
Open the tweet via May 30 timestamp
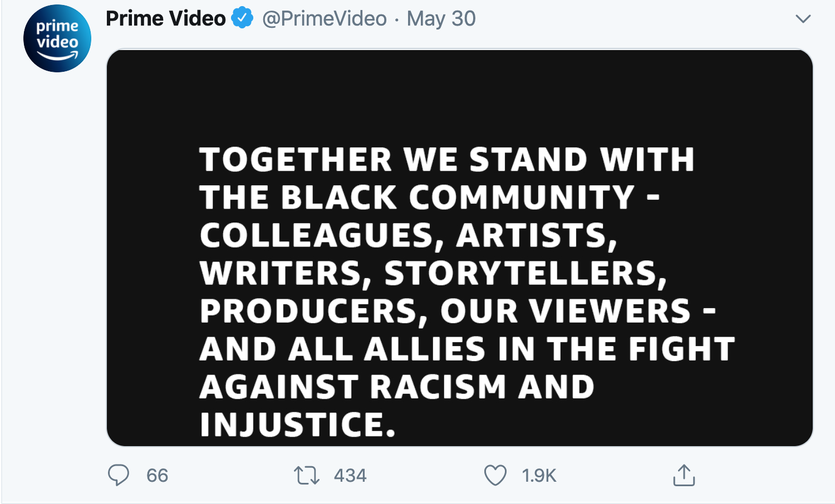click(441, 19)
